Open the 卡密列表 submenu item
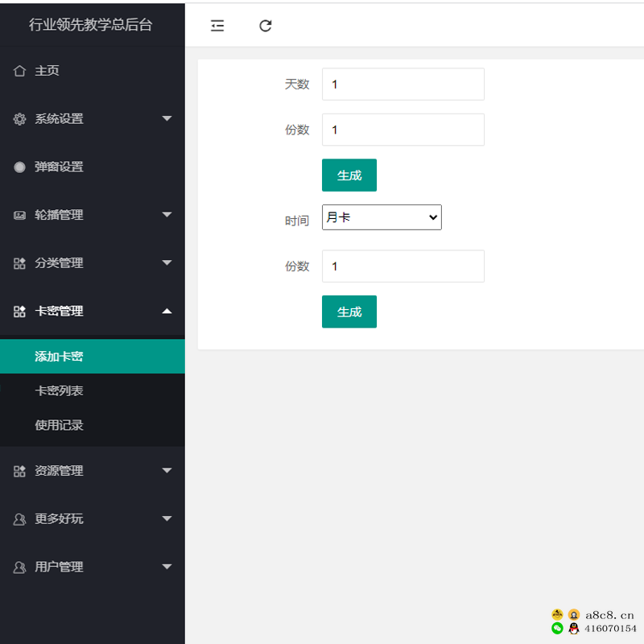The width and height of the screenshot is (644, 644). coord(93,390)
